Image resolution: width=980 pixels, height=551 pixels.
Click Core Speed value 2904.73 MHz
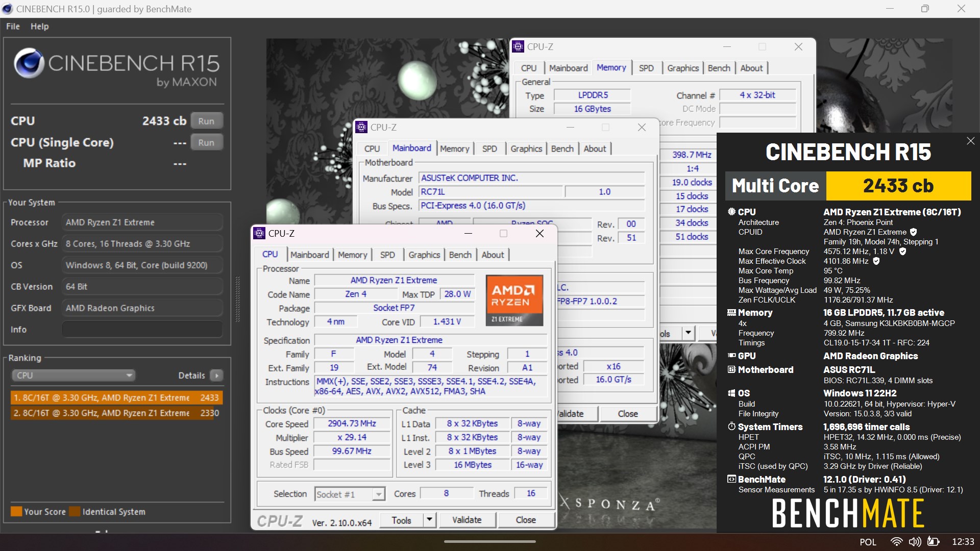pos(352,423)
